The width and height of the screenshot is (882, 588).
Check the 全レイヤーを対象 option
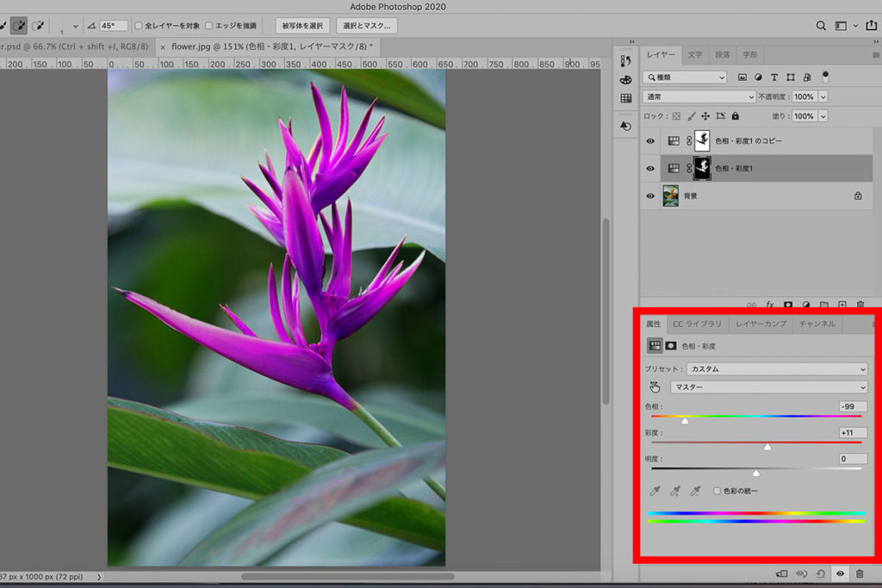click(x=140, y=26)
